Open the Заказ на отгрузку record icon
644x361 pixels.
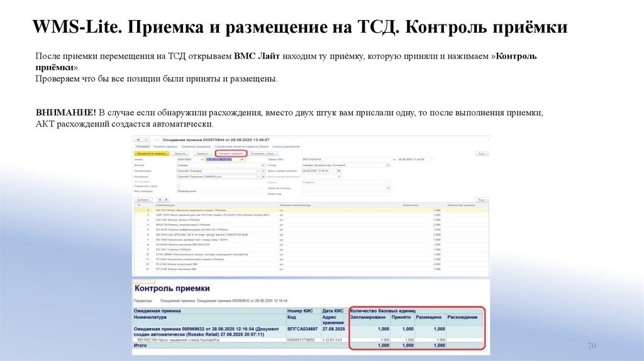(388, 188)
